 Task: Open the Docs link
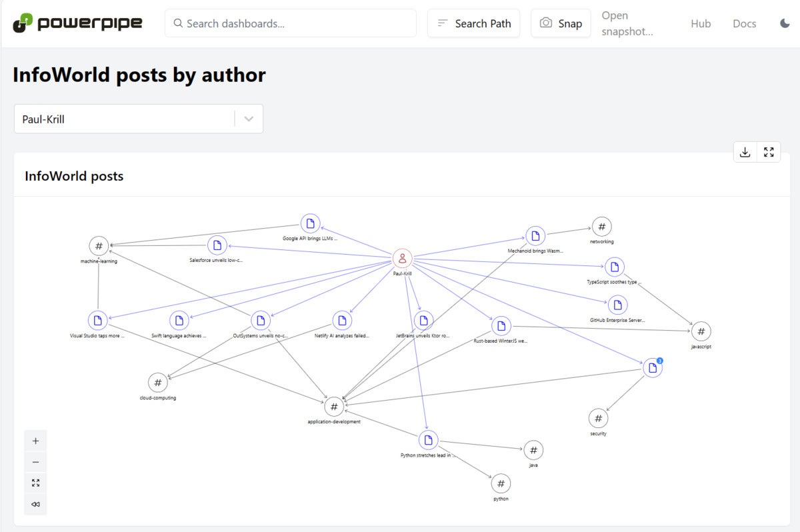click(744, 23)
